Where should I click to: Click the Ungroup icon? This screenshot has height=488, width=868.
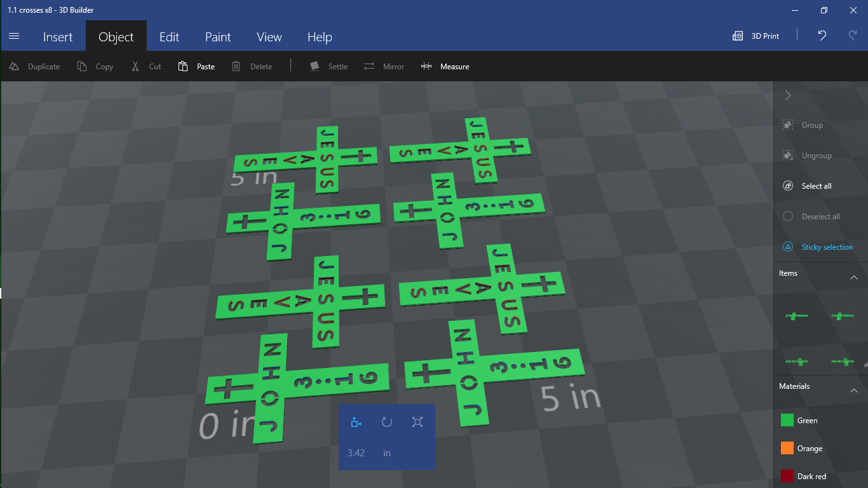[x=788, y=156]
